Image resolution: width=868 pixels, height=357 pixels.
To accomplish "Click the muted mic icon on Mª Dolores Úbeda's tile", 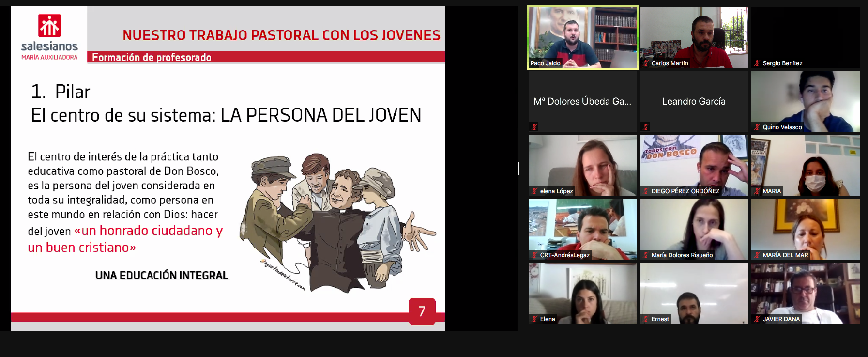I will pos(534,127).
